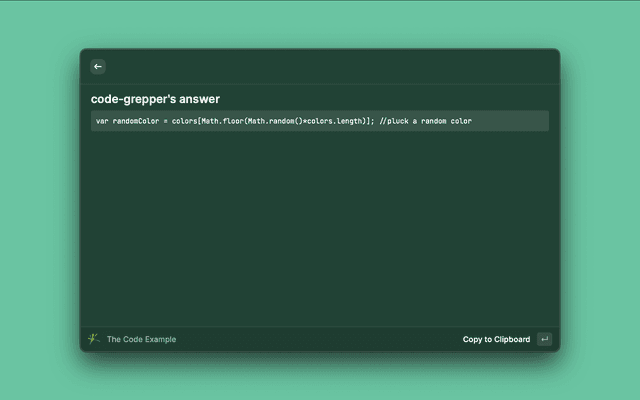Click 'The Code Example' label
This screenshot has width=640, height=400.
(141, 339)
